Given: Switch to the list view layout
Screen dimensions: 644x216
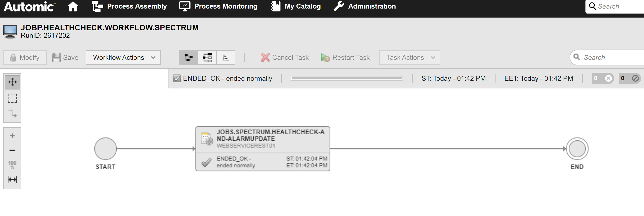Looking at the screenshot, I should (x=225, y=57).
